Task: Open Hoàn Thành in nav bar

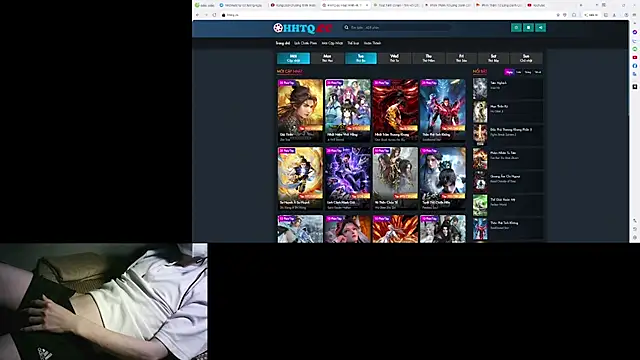Action: pos(372,43)
